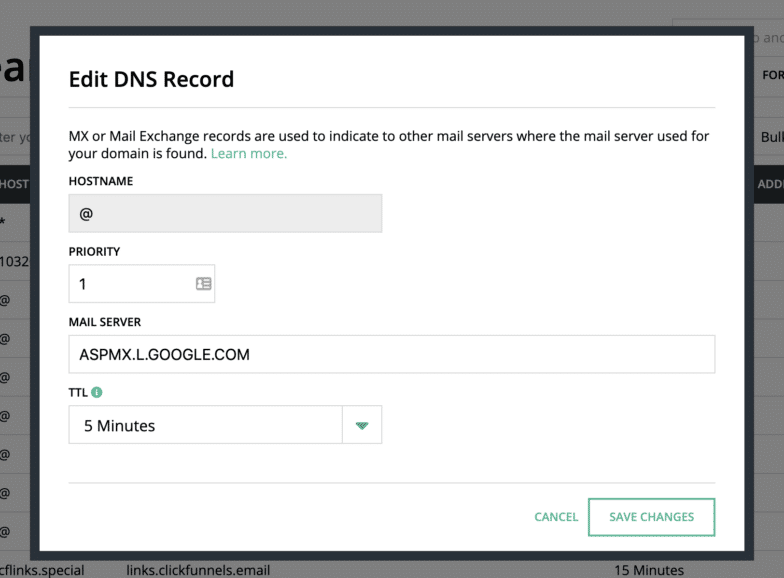Click the HOST column header behind dialog
The width and height of the screenshot is (784, 578).
click(x=14, y=184)
